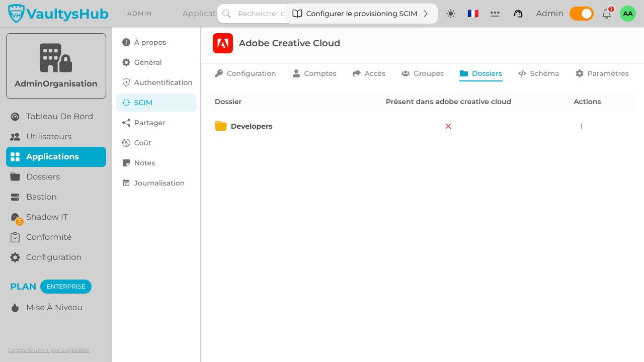
Task: Open the À propos section
Action: 156,42
